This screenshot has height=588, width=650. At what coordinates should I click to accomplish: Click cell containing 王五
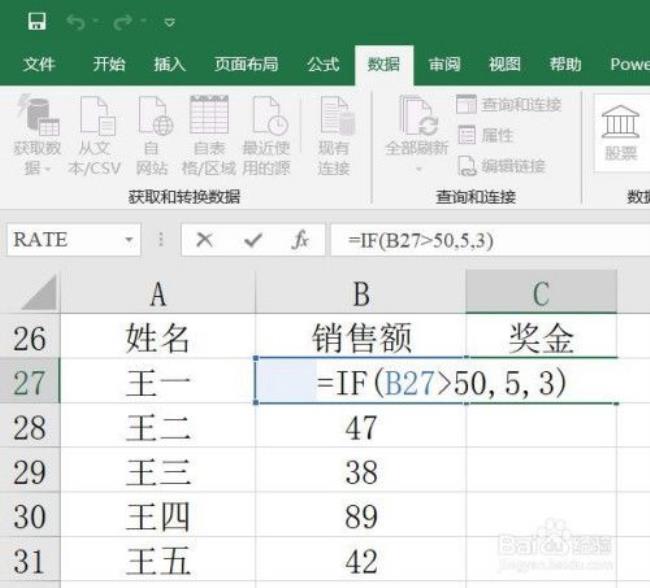click(158, 561)
